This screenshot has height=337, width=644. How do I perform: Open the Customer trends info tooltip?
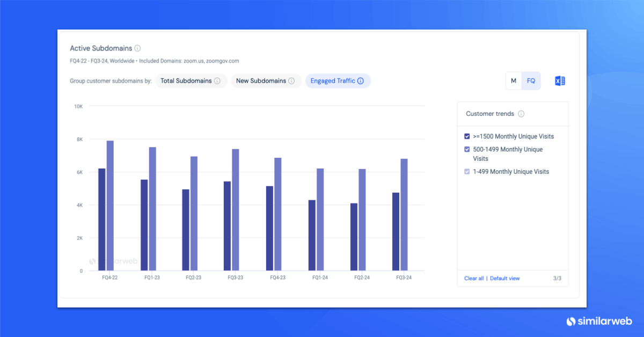[x=521, y=114]
